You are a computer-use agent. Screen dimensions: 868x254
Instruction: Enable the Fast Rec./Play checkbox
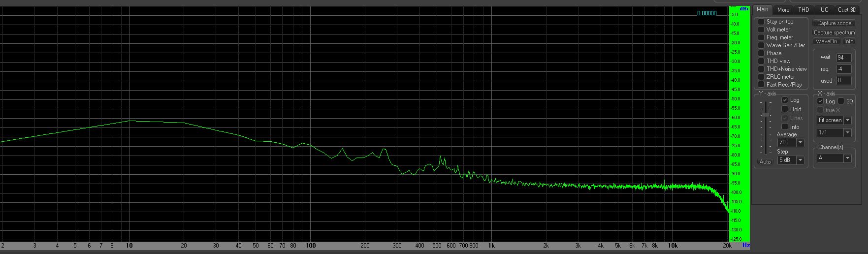(x=761, y=85)
